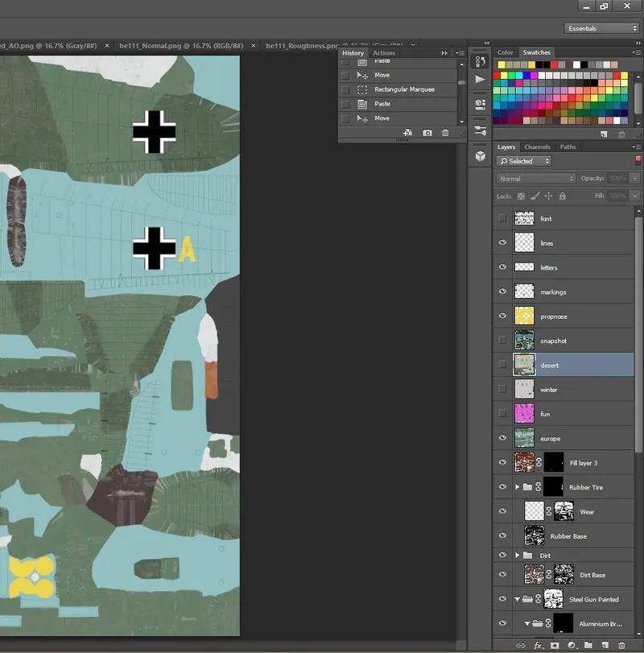Open the Normal blend mode dropdown

tap(536, 179)
